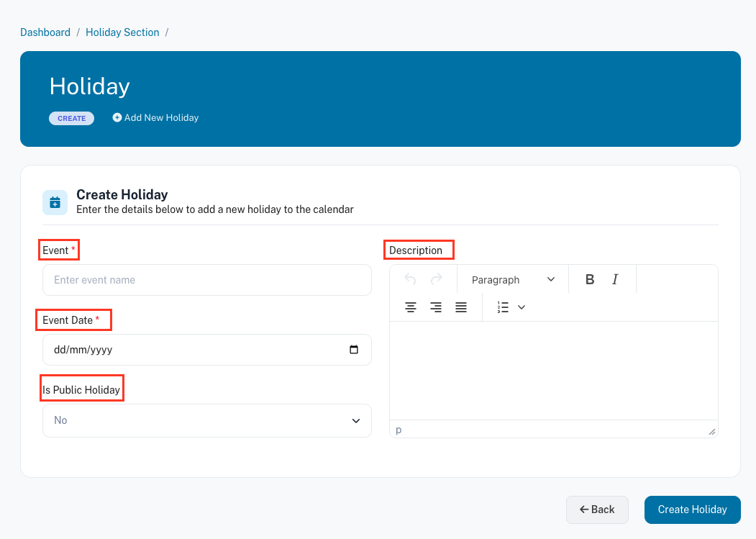Click the redo icon in editor toolbar
The width and height of the screenshot is (756, 539).
436,280
